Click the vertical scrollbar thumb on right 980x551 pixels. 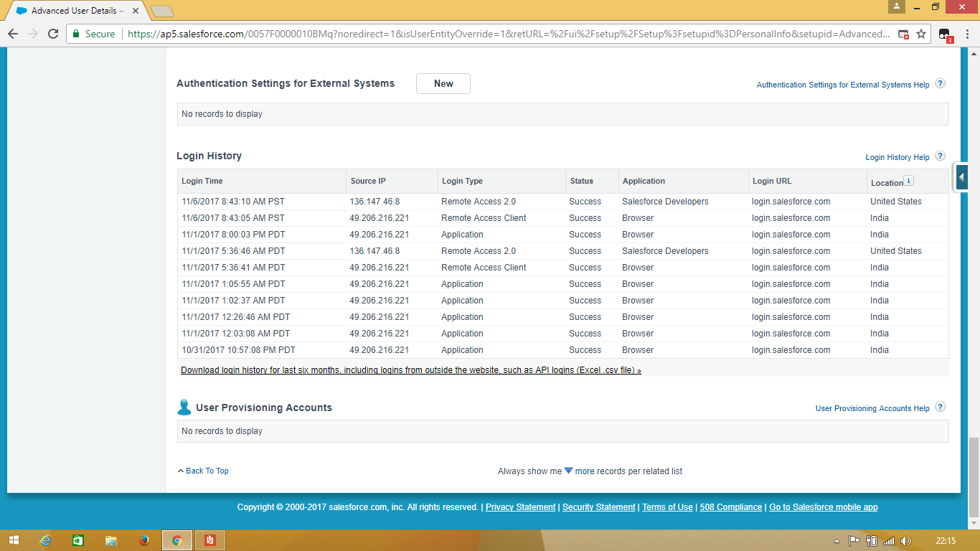click(x=974, y=476)
